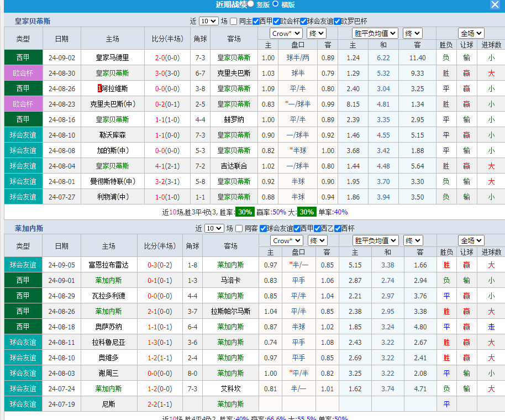Image resolution: width=505 pixels, height=420 pixels.
Task: Click the 皇家马德里 team link
Action: 113,57
